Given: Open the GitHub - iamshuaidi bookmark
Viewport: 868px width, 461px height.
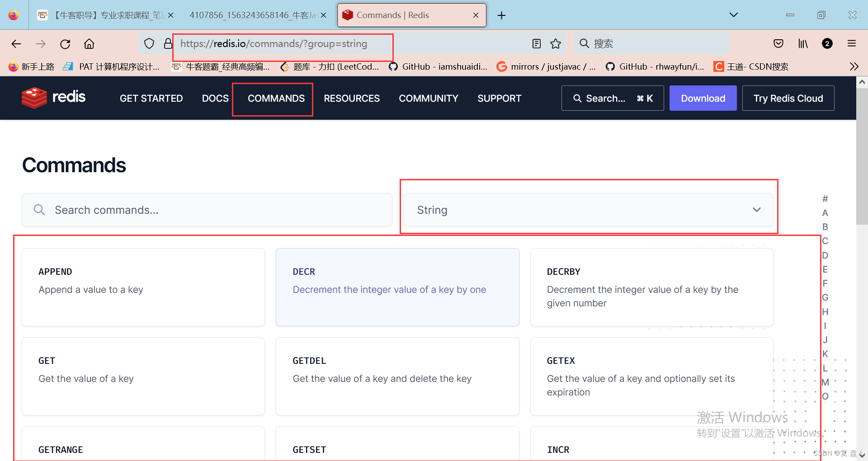Looking at the screenshot, I should (438, 66).
